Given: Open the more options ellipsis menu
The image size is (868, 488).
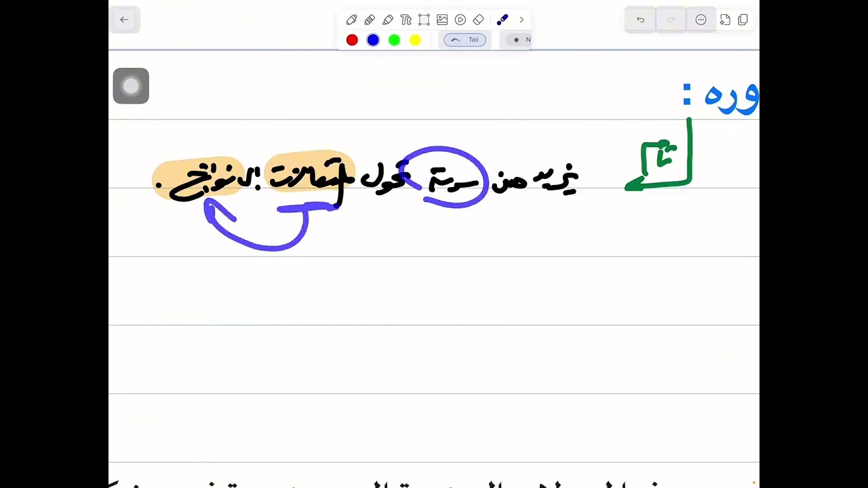Looking at the screenshot, I should click(701, 20).
